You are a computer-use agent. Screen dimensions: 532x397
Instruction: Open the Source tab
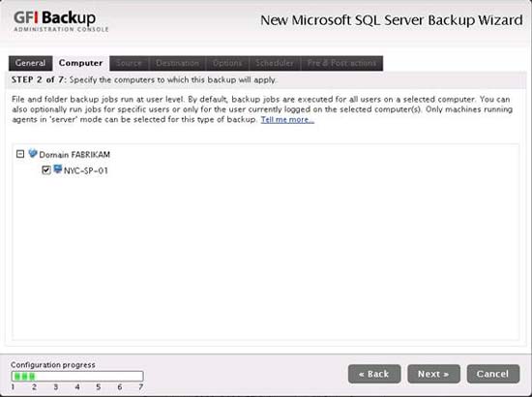pyautogui.click(x=129, y=63)
